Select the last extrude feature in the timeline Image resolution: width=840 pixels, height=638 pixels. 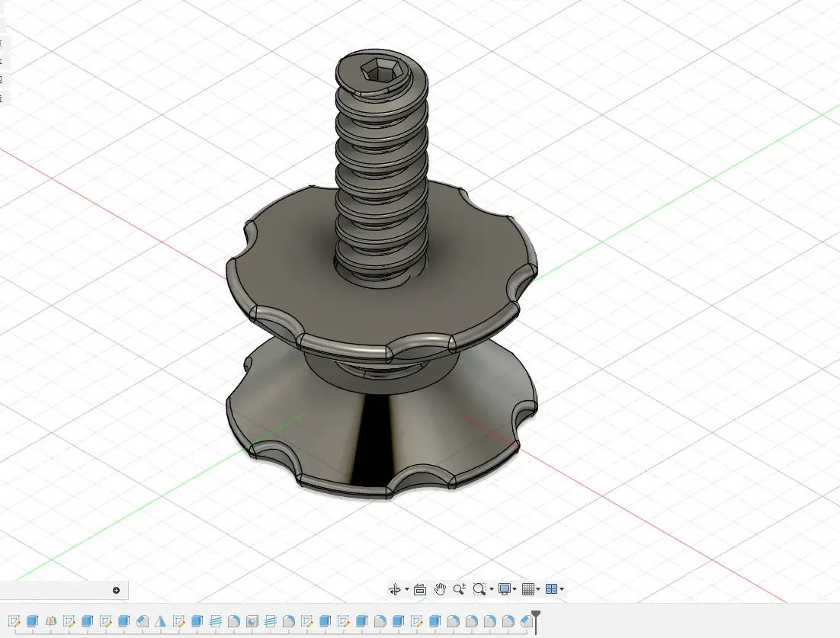coord(434,621)
